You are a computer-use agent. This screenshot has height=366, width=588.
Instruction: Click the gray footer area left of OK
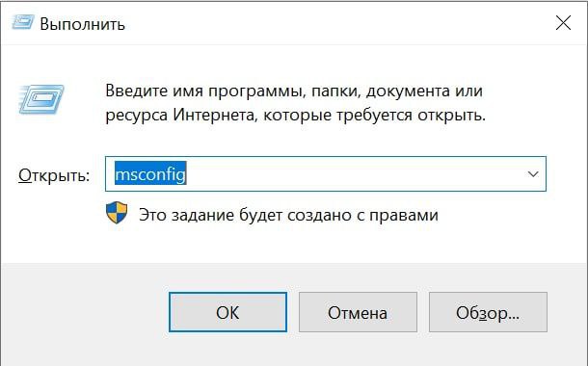[85, 312]
